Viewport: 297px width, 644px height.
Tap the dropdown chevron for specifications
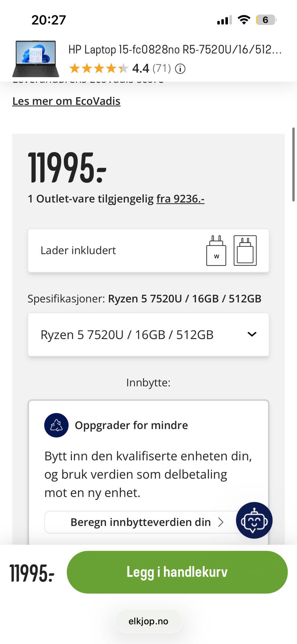pos(252,334)
